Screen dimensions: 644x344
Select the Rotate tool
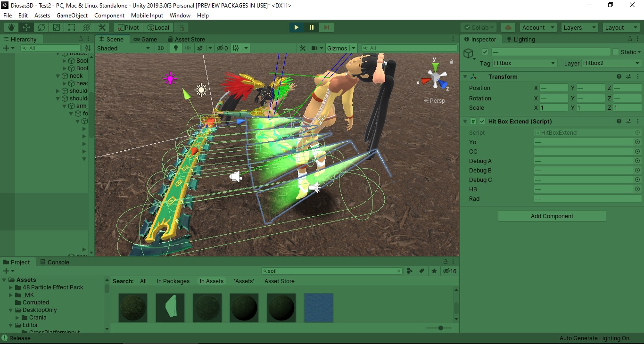tap(41, 28)
